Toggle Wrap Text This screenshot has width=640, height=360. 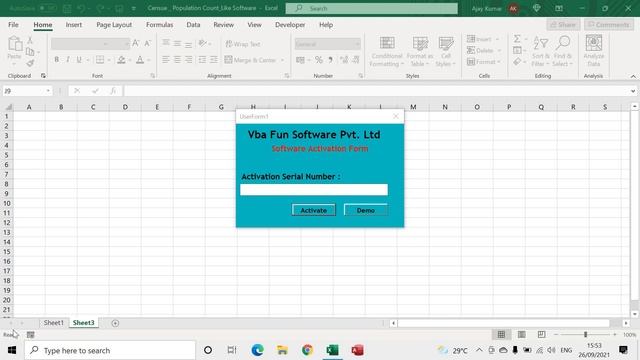(243, 44)
